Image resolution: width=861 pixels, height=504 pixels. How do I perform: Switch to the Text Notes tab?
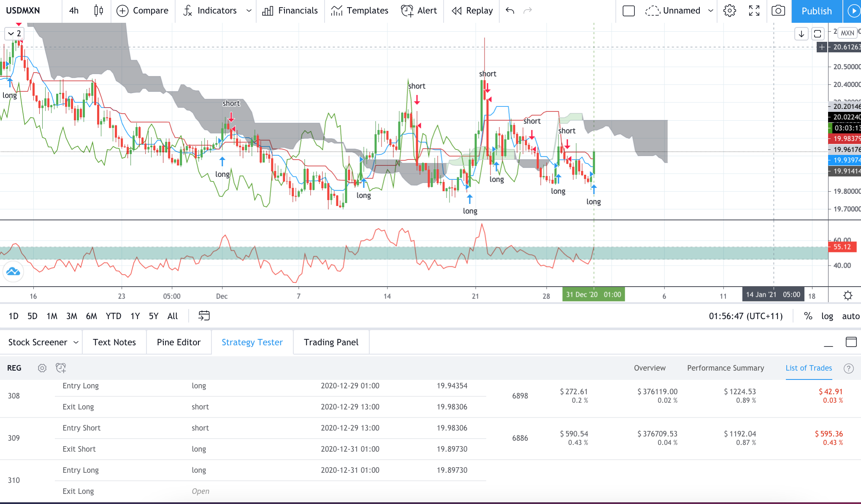coord(114,342)
